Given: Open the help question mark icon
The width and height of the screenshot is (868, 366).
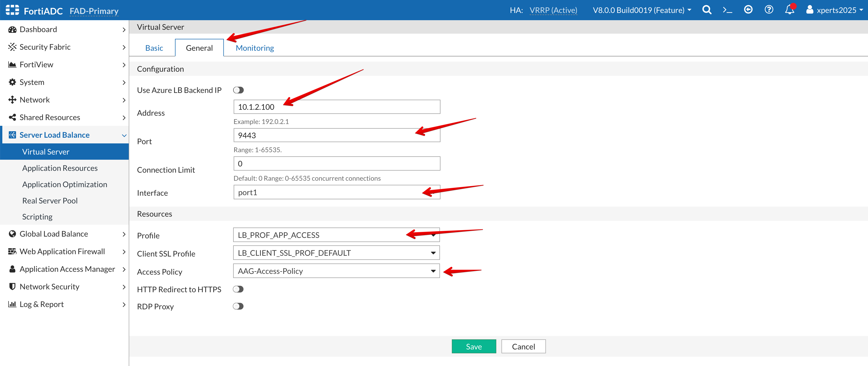Looking at the screenshot, I should point(768,10).
